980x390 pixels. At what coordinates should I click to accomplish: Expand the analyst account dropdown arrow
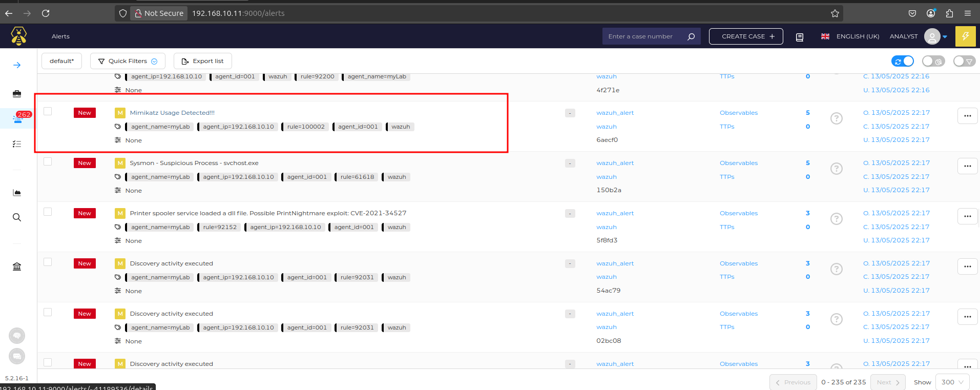pos(945,37)
